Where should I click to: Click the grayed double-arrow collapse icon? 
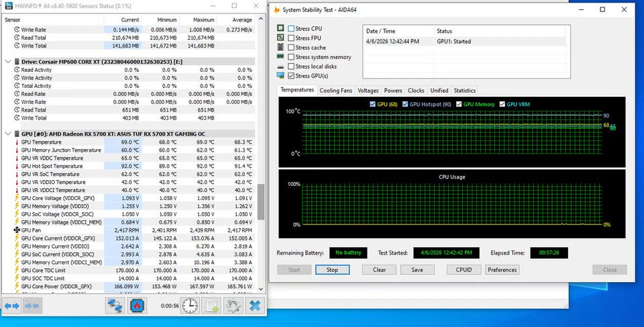click(x=32, y=306)
